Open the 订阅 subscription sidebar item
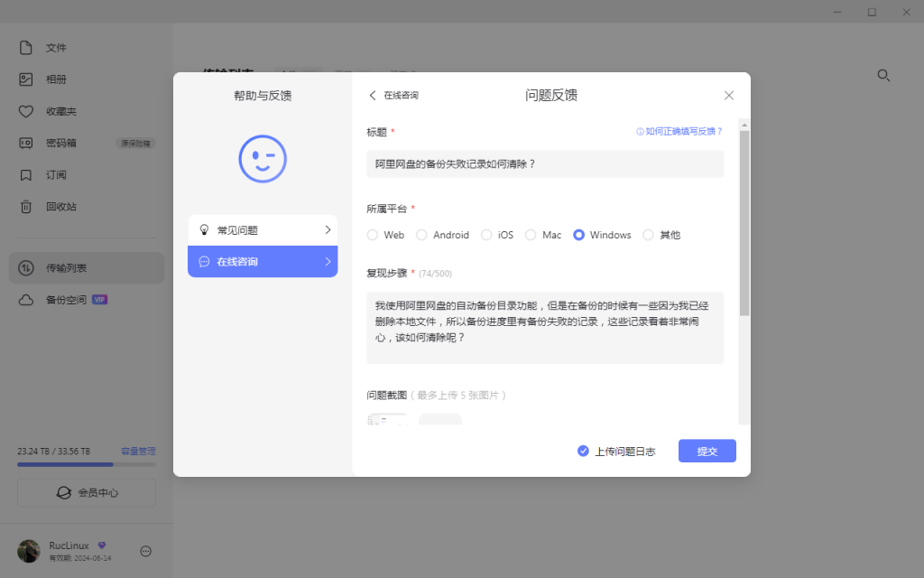 tap(56, 175)
